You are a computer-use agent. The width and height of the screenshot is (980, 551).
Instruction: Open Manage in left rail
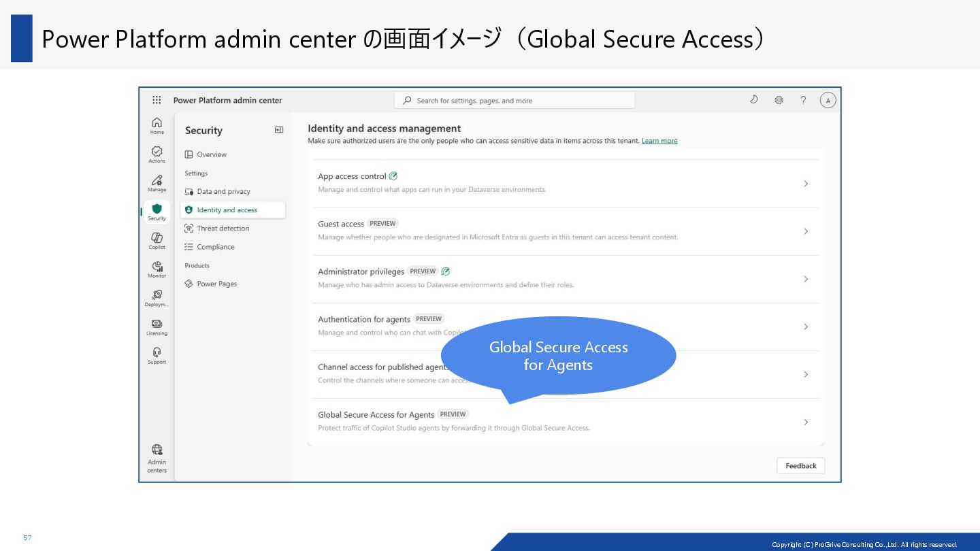click(x=157, y=183)
